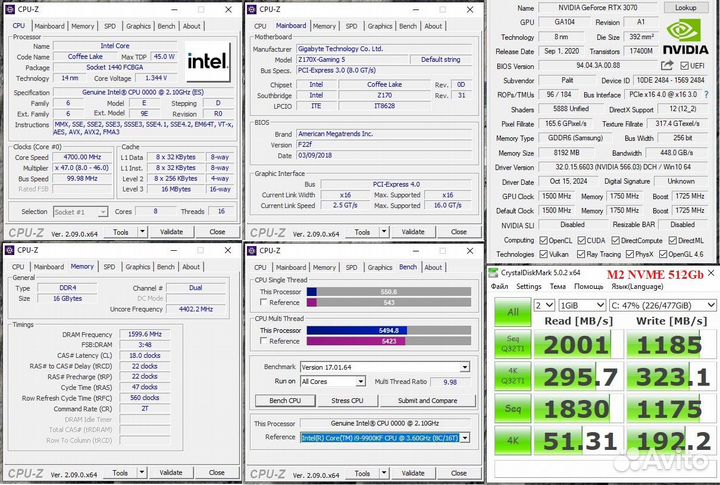The width and height of the screenshot is (720, 485).
Task: Open the Тема menu in CrystalDiskMark
Action: pos(557,287)
